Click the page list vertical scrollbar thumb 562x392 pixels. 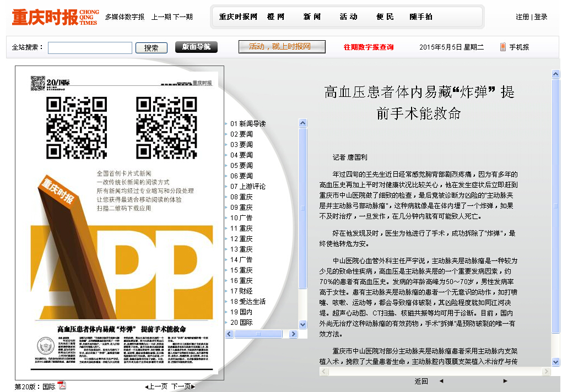point(303,208)
